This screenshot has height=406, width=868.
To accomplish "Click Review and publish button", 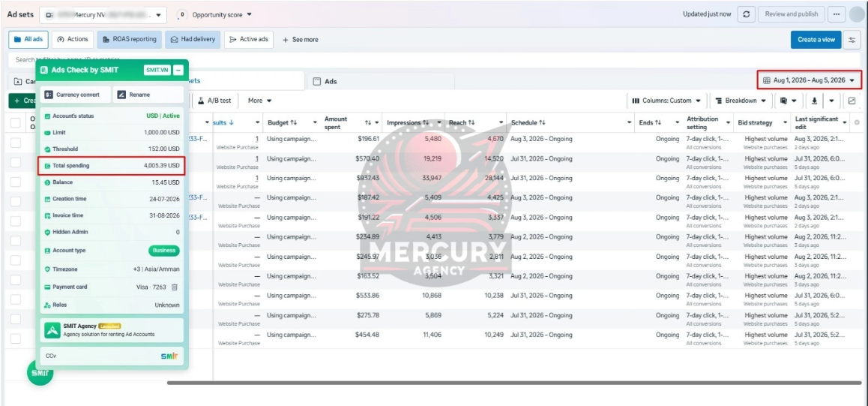I will (791, 14).
